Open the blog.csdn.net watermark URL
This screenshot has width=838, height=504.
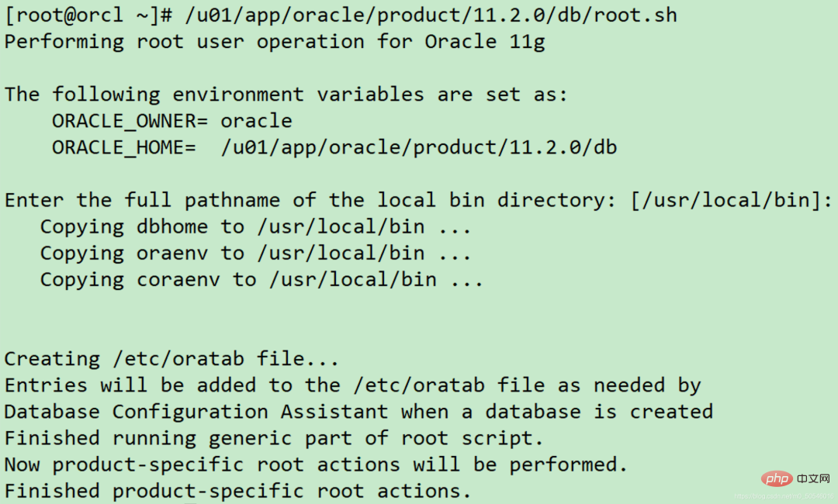click(783, 496)
